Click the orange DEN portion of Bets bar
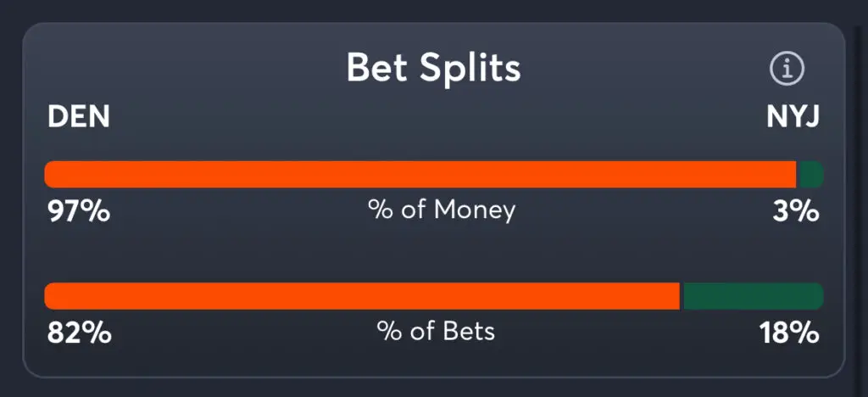Viewport: 868px width, 397px height. tap(362, 296)
